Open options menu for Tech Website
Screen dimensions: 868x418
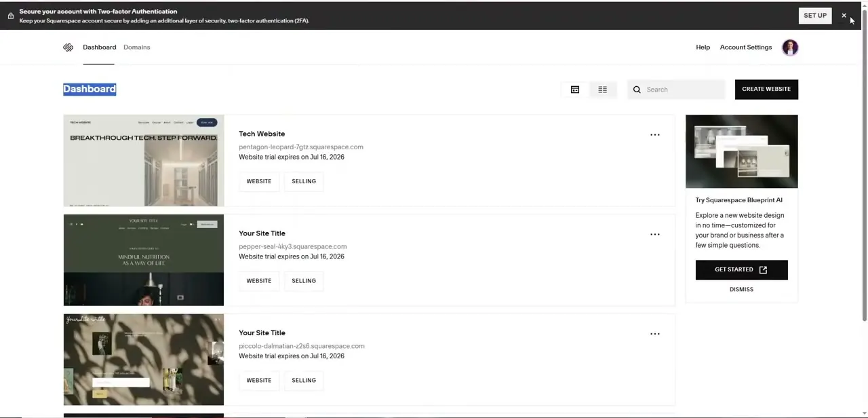(655, 134)
